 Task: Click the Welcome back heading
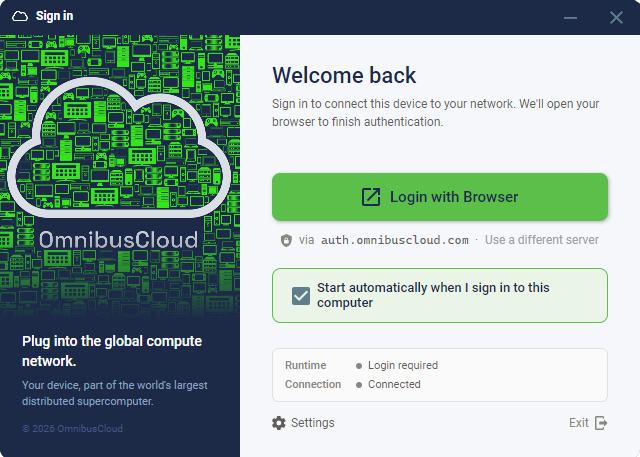point(344,75)
